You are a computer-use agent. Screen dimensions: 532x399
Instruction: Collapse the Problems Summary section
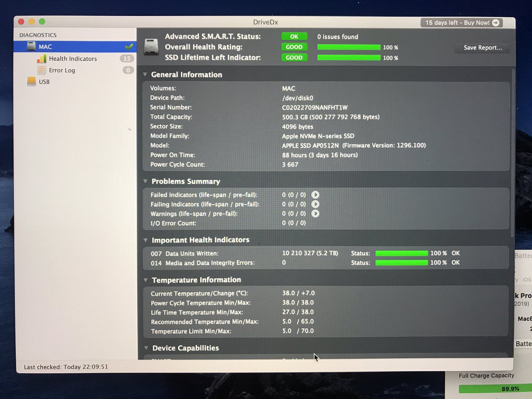click(x=145, y=181)
